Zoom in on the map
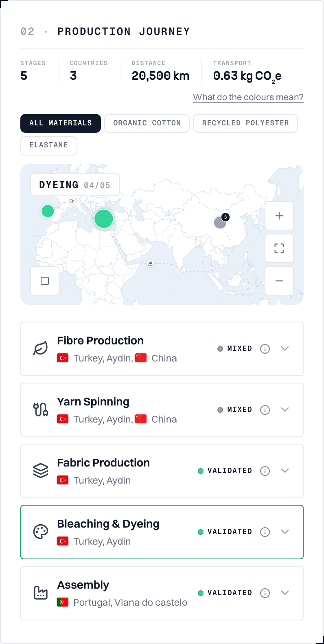The image size is (324, 644). (279, 216)
